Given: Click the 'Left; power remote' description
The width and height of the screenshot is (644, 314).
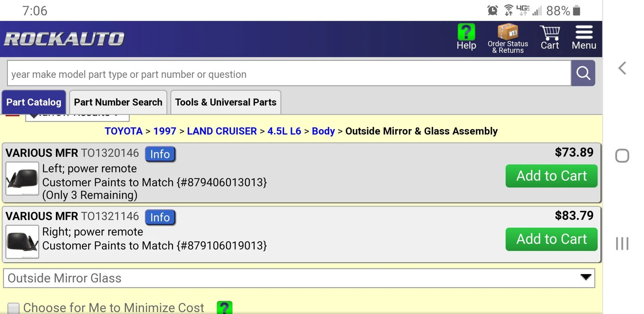Looking at the screenshot, I should [x=90, y=169].
